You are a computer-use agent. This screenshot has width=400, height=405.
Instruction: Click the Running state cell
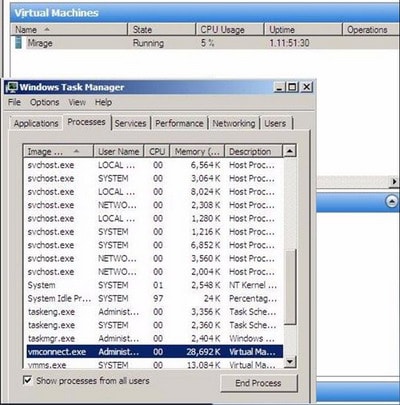coord(148,43)
